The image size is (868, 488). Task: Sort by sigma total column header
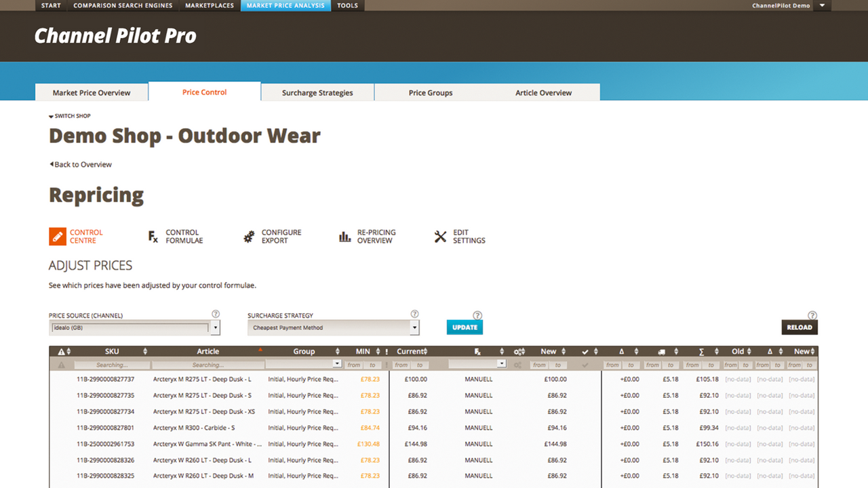[x=701, y=352]
